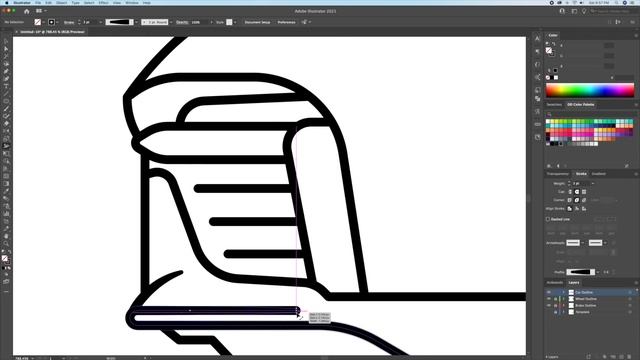This screenshot has width=640, height=360.
Task: Choose the Bevel Join corner option
Action: tap(584, 200)
